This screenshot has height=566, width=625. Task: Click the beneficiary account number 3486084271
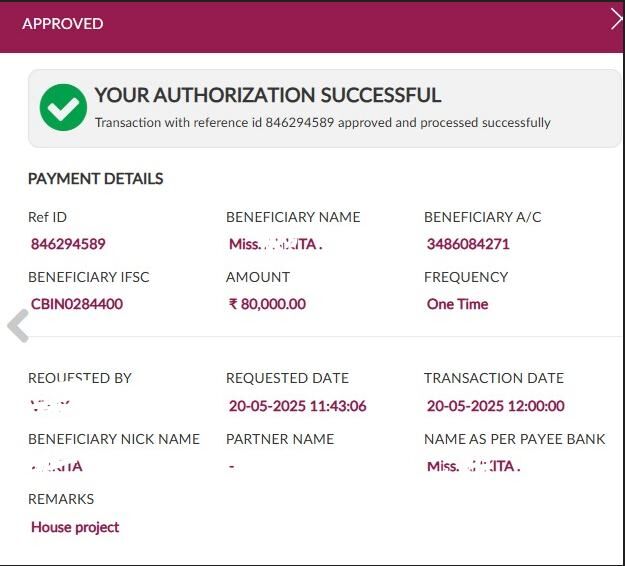[468, 244]
